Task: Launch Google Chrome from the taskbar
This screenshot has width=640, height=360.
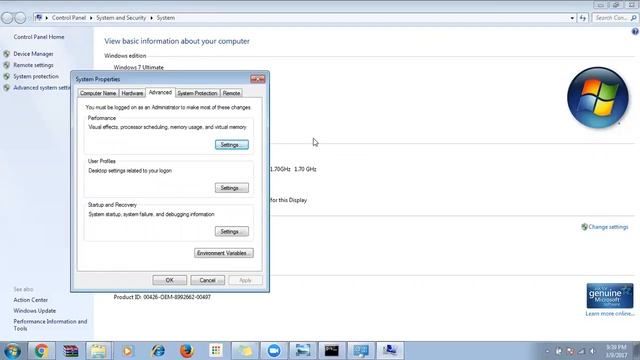Action: (x=41, y=351)
